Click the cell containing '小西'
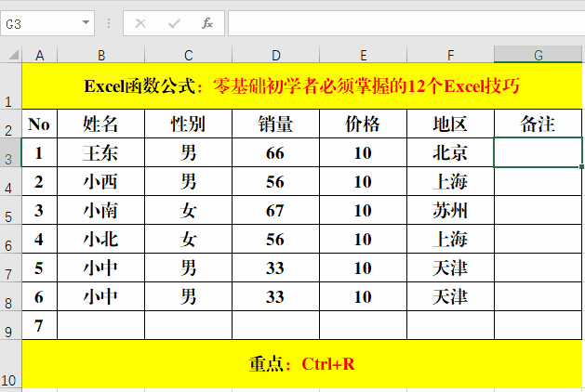The width and height of the screenshot is (585, 392). pos(100,181)
